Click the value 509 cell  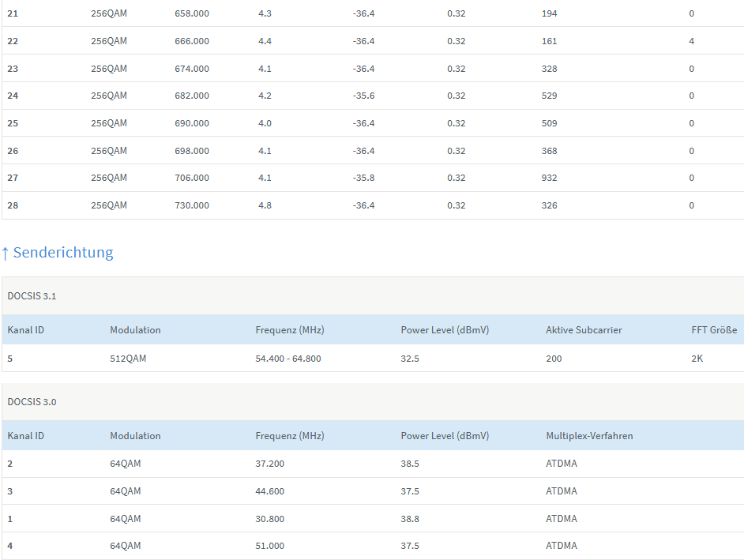point(549,123)
